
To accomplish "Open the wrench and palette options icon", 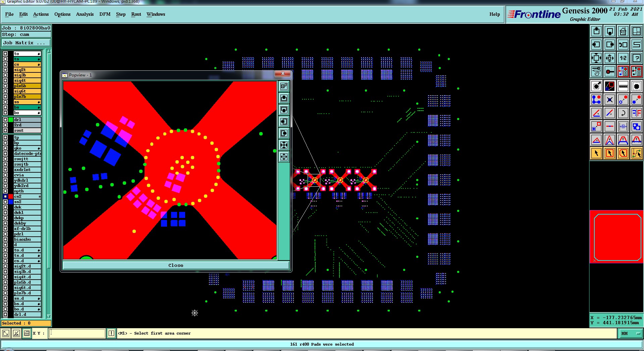I will click(596, 71).
